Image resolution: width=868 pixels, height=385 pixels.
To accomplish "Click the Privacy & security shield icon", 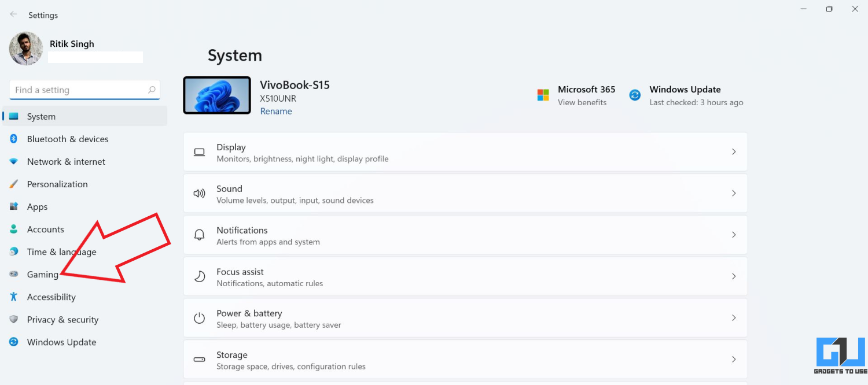I will (x=14, y=319).
